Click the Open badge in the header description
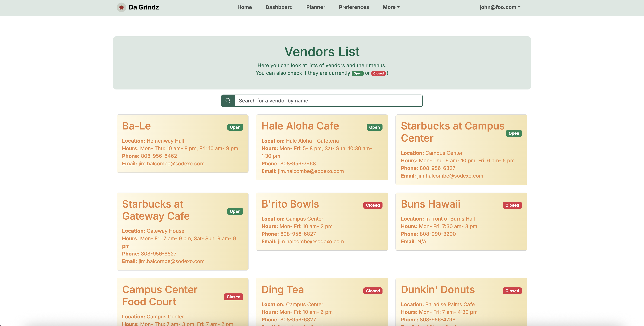This screenshot has height=326, width=644. (357, 73)
